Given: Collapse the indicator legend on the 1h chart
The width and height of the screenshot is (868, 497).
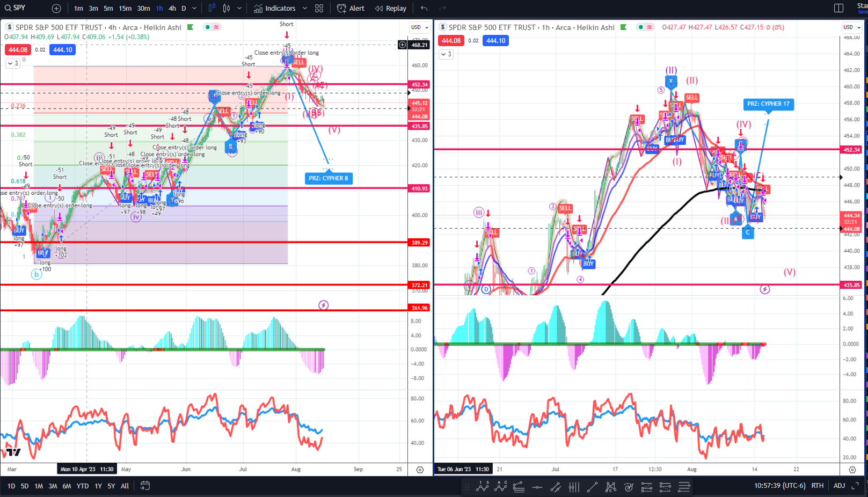Looking at the screenshot, I should point(446,54).
